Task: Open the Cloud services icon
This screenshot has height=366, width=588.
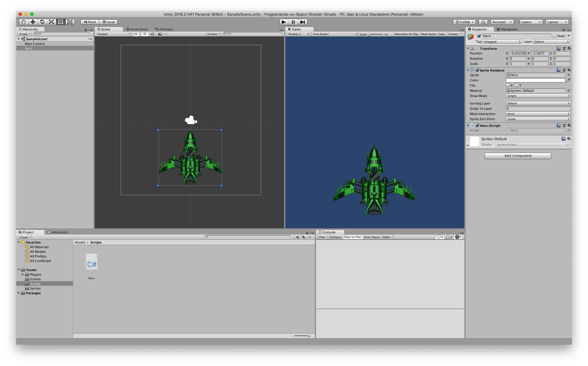Action: coord(483,22)
